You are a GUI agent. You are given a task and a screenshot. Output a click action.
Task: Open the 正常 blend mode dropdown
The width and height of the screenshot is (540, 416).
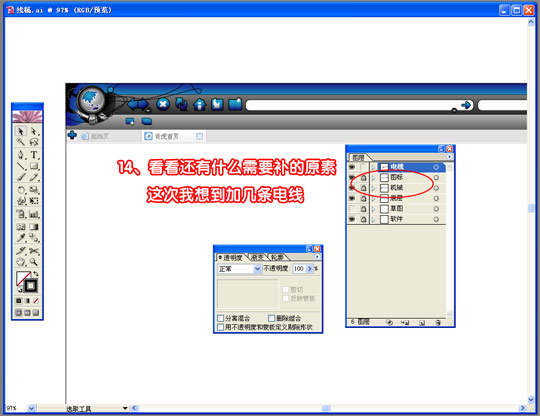239,269
